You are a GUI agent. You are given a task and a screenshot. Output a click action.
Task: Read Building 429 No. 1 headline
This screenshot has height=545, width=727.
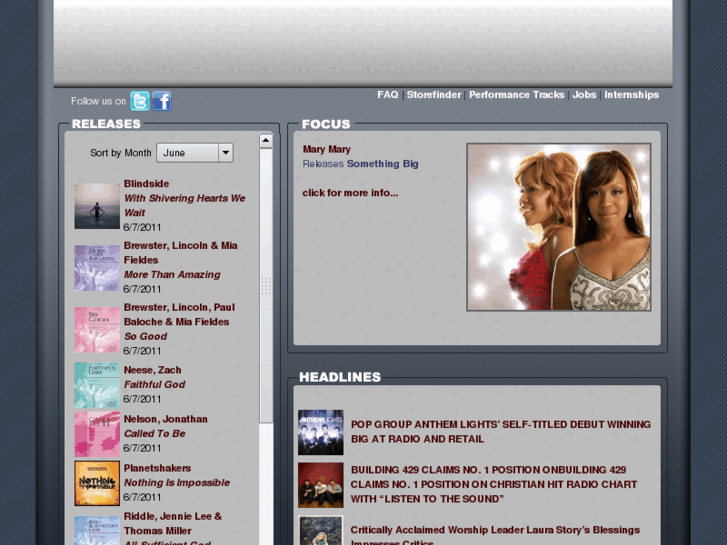coord(494,484)
